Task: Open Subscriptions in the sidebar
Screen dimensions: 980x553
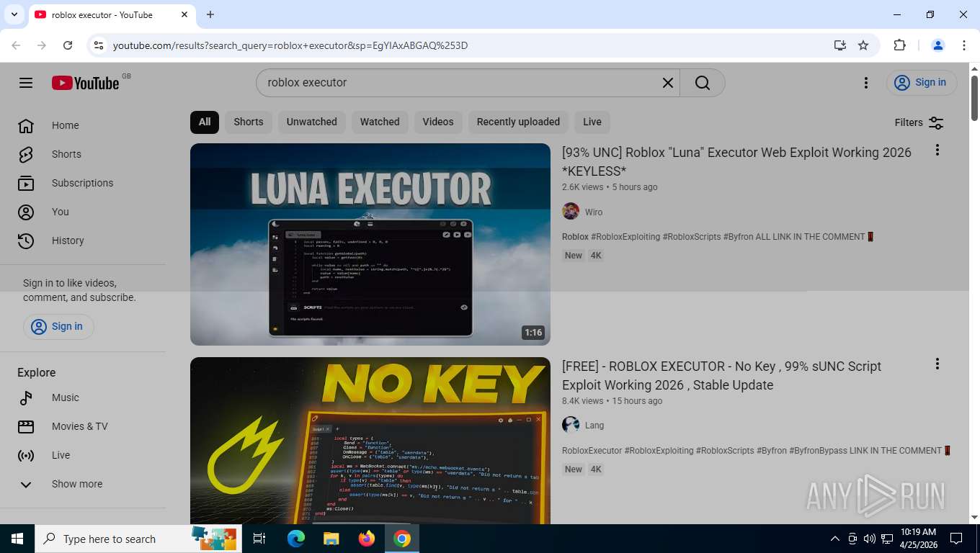Action: (x=83, y=183)
